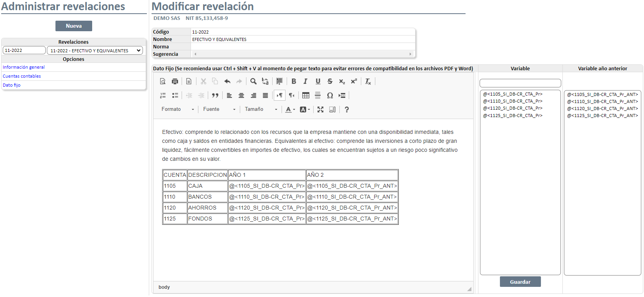Align text right
Image resolution: width=644 pixels, height=297 pixels.
pos(253,95)
